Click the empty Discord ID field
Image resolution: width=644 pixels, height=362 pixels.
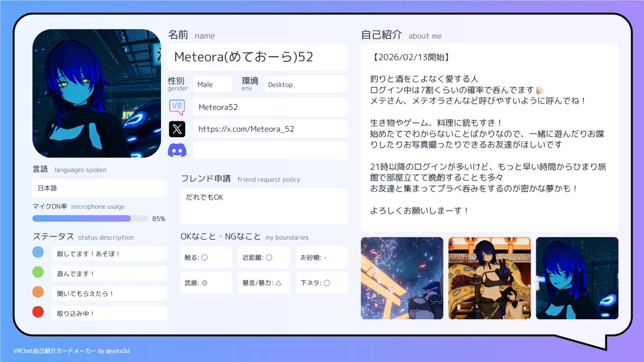click(270, 150)
